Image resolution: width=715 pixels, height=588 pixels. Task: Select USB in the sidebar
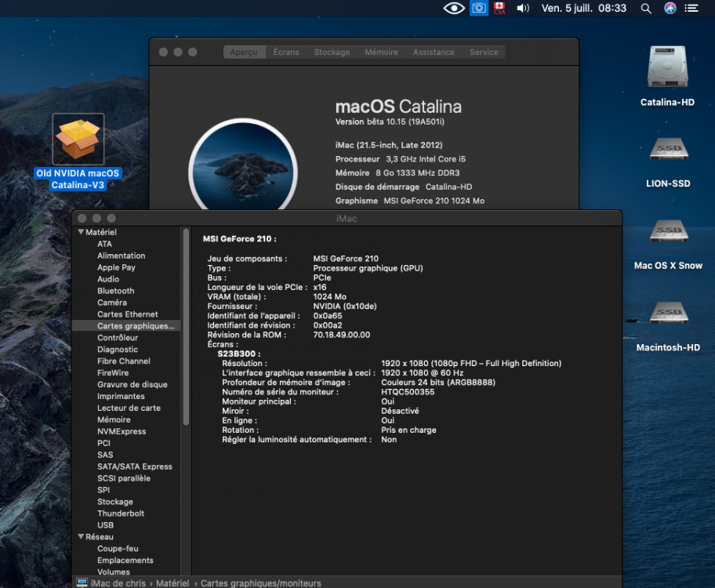coord(105,525)
